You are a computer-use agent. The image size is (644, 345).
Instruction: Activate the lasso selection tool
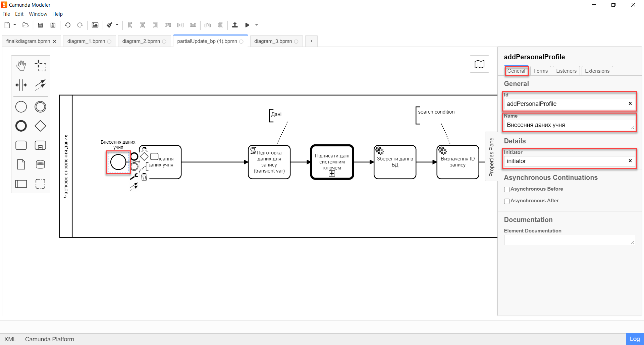(40, 66)
